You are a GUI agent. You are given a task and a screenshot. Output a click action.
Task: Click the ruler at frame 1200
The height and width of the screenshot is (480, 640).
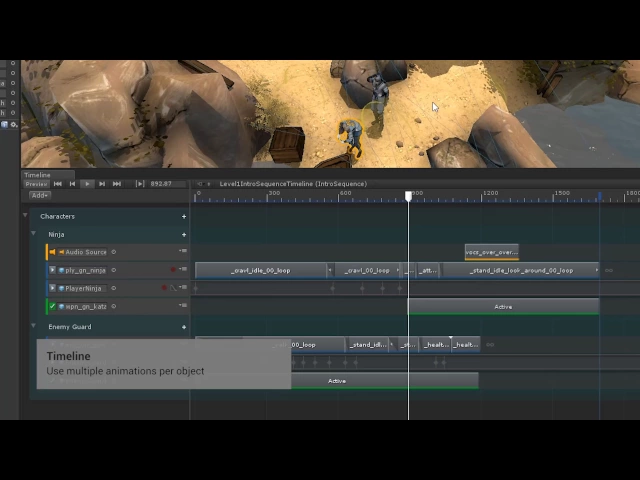tap(482, 196)
